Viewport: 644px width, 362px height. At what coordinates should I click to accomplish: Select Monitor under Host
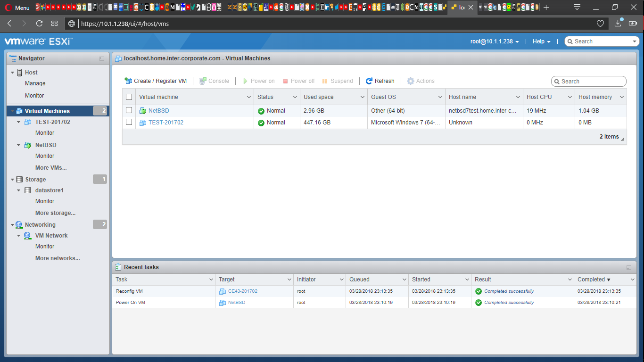(x=34, y=96)
